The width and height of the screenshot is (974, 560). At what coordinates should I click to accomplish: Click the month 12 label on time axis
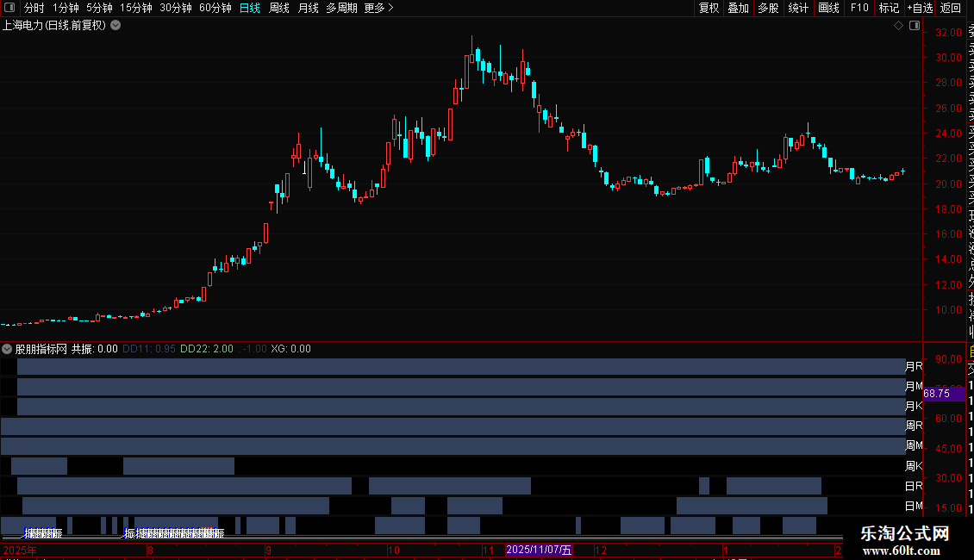[601, 551]
